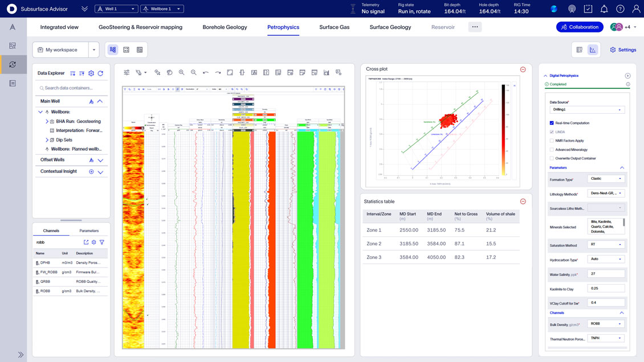Open the Data Source Drilling.1 dropdown
Image resolution: width=644 pixels, height=362 pixels.
[x=586, y=109]
